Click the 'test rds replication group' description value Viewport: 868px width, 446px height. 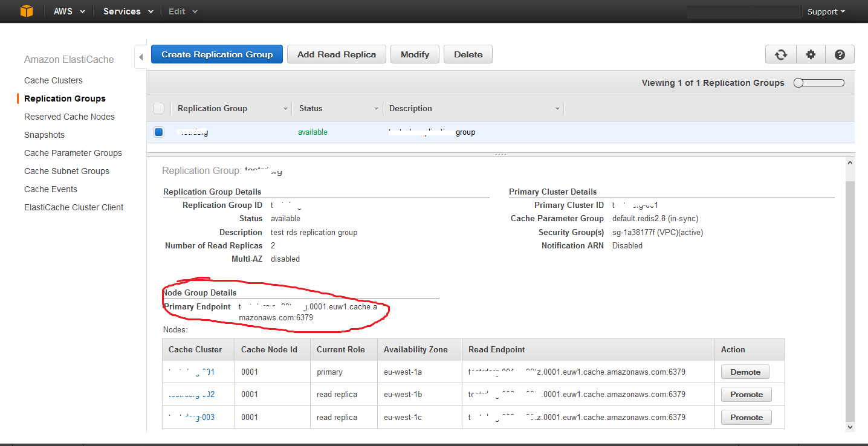[314, 232]
